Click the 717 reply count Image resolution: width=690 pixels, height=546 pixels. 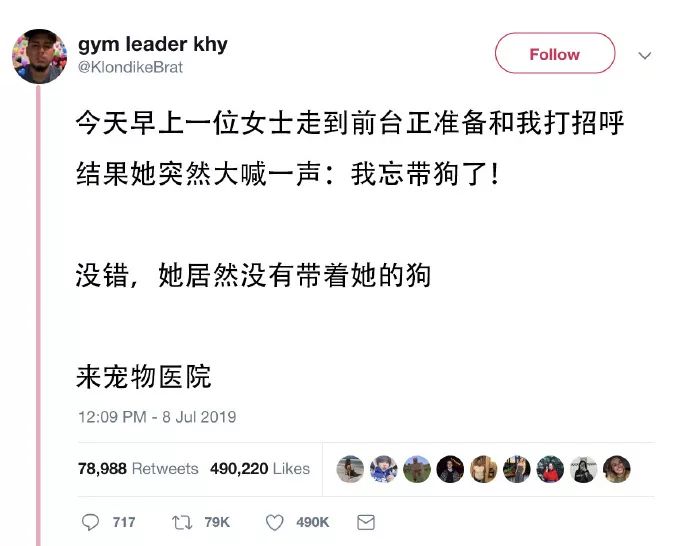[124, 522]
